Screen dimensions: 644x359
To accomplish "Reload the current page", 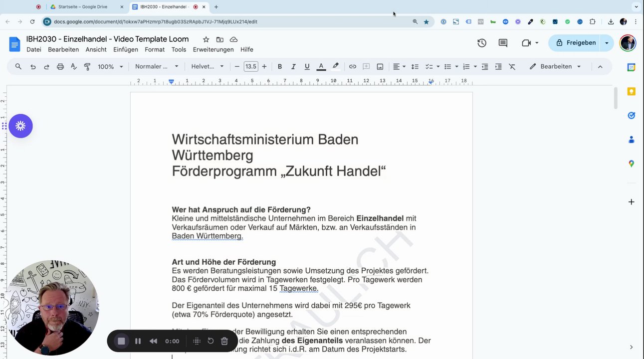I will tap(32, 22).
